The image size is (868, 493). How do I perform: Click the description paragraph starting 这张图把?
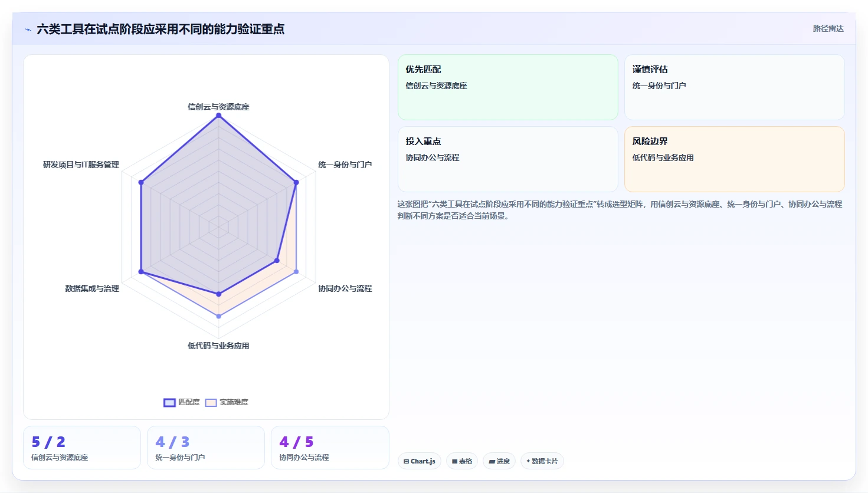click(x=620, y=210)
